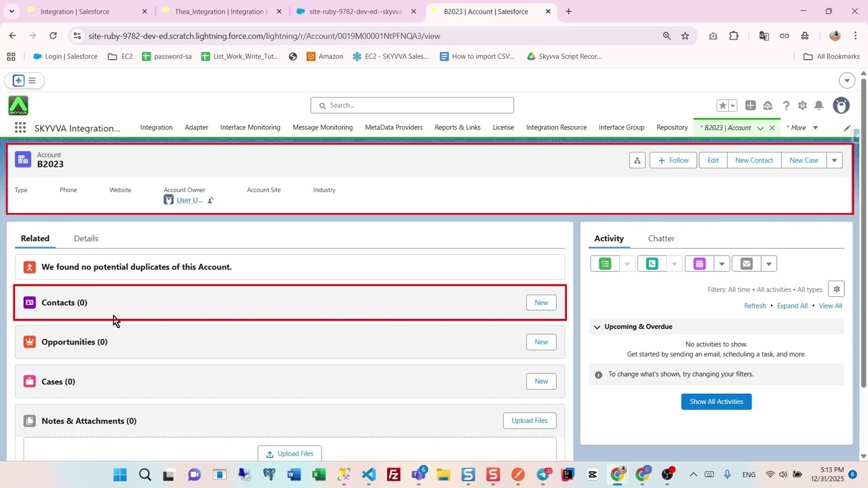
Task: Click the Show All Activities button
Action: 716,402
